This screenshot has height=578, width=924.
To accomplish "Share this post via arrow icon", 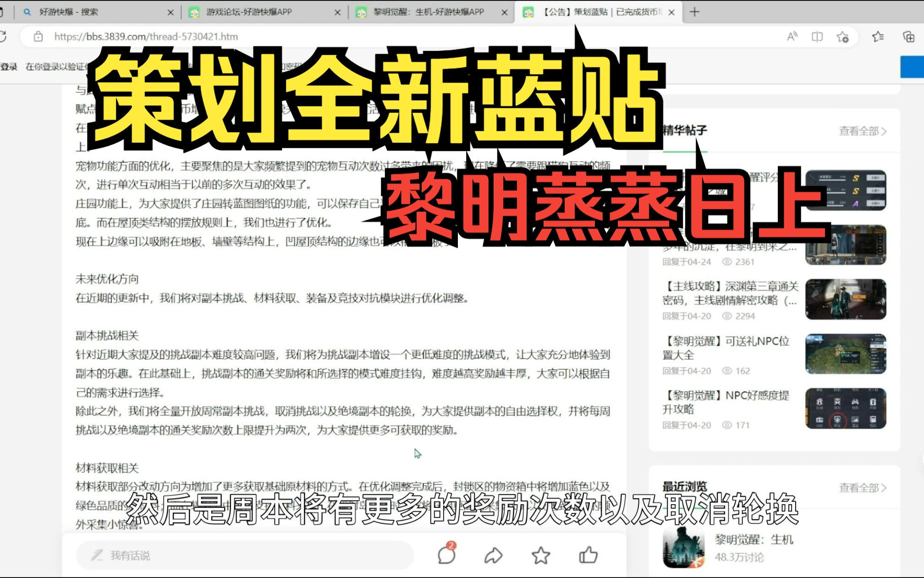I will pyautogui.click(x=494, y=556).
